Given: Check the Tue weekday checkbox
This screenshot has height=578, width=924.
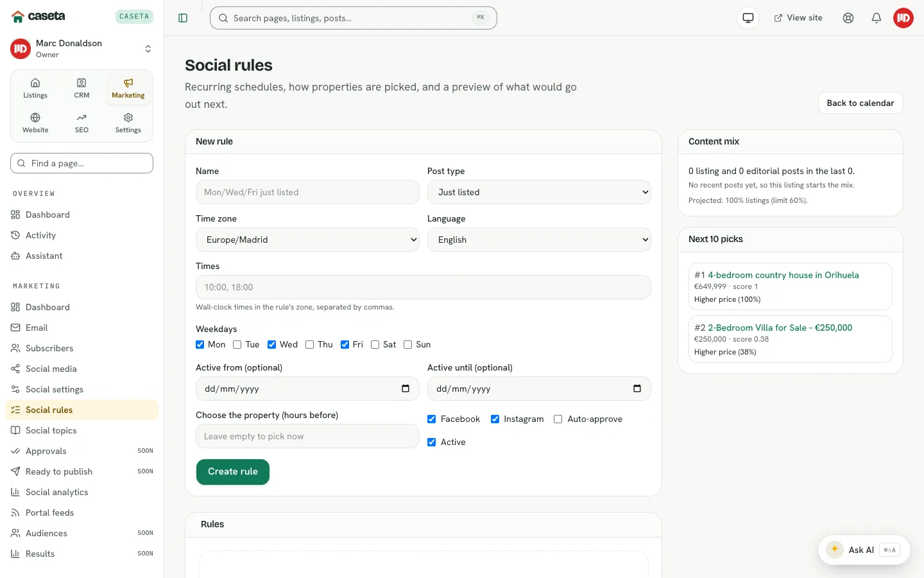Looking at the screenshot, I should coord(237,345).
